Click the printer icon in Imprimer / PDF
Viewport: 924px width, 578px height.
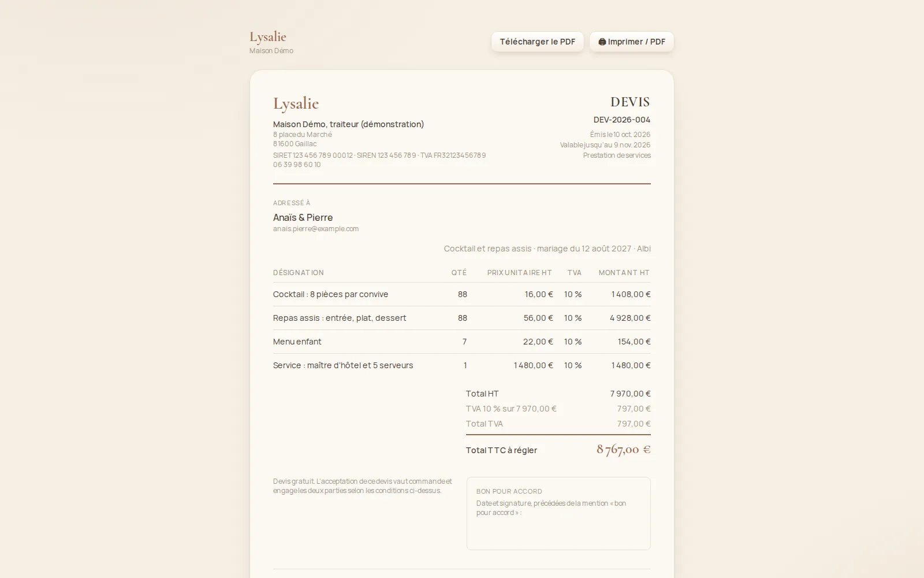[602, 42]
